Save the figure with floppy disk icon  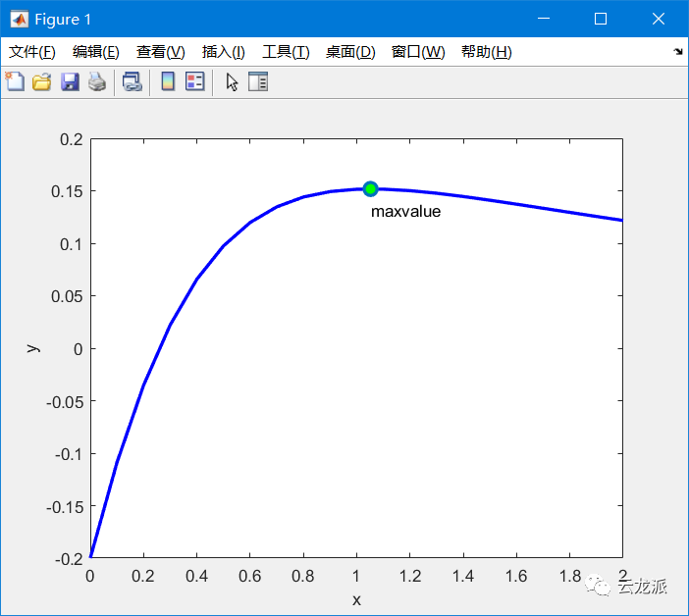pos(70,82)
